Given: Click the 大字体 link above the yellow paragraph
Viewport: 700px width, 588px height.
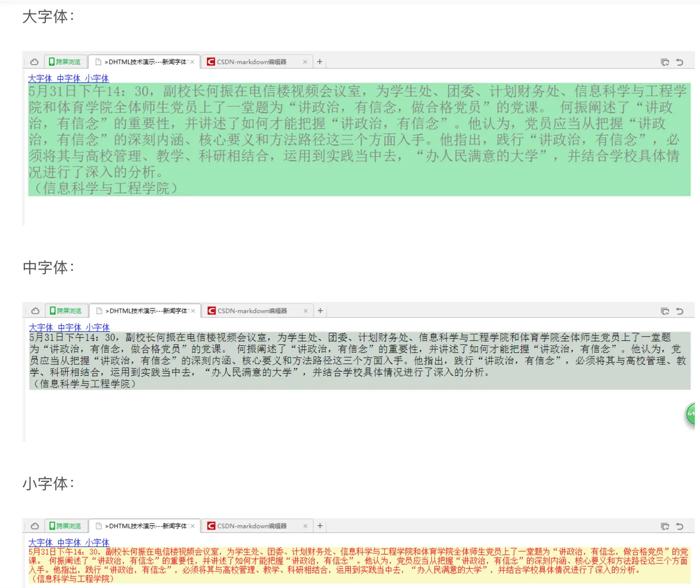Looking at the screenshot, I should 40,543.
